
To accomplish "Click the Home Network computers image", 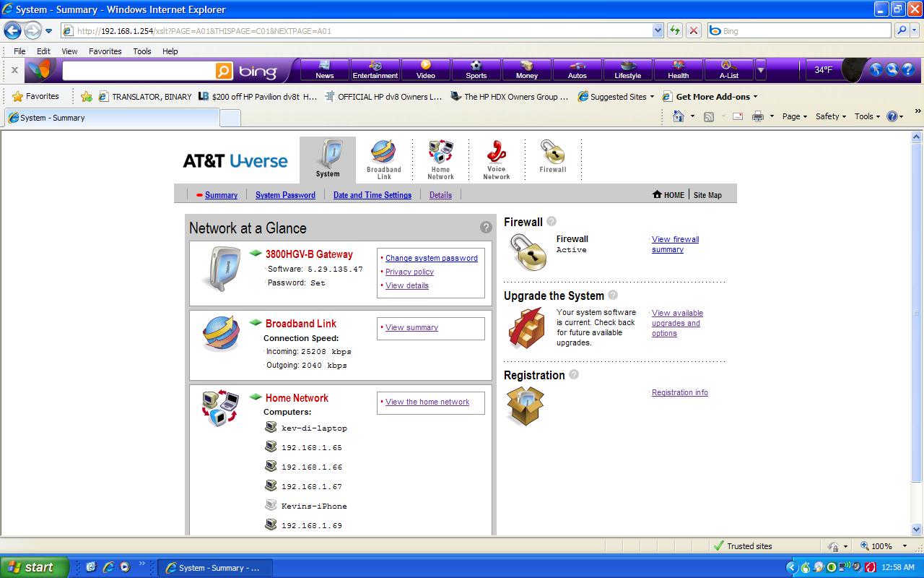I will point(221,408).
